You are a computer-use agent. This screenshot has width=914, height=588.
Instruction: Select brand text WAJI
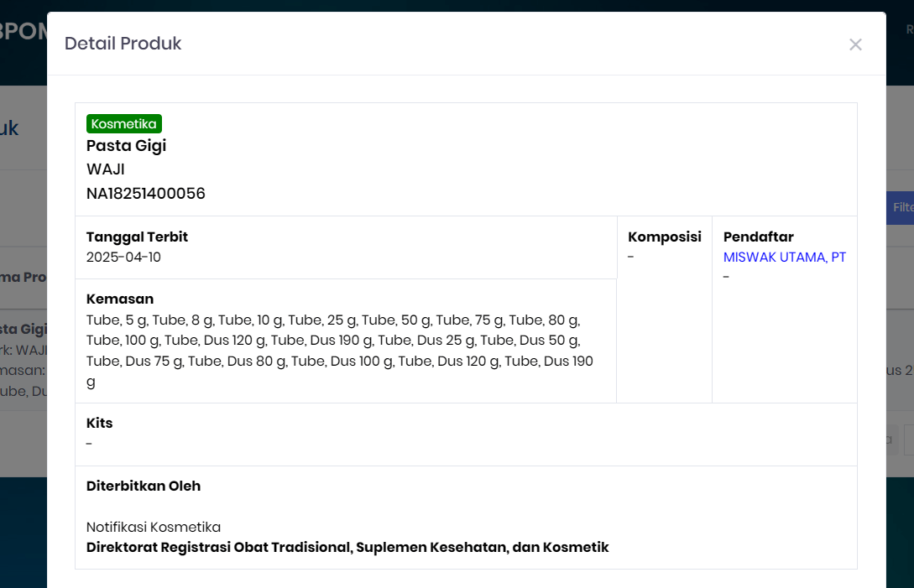point(106,169)
